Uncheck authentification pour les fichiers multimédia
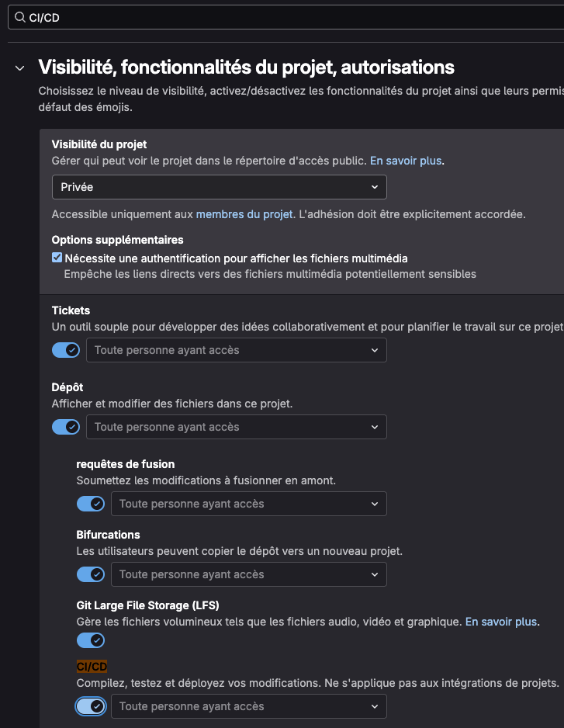Screen dimensions: 564x728 [x=56, y=257]
